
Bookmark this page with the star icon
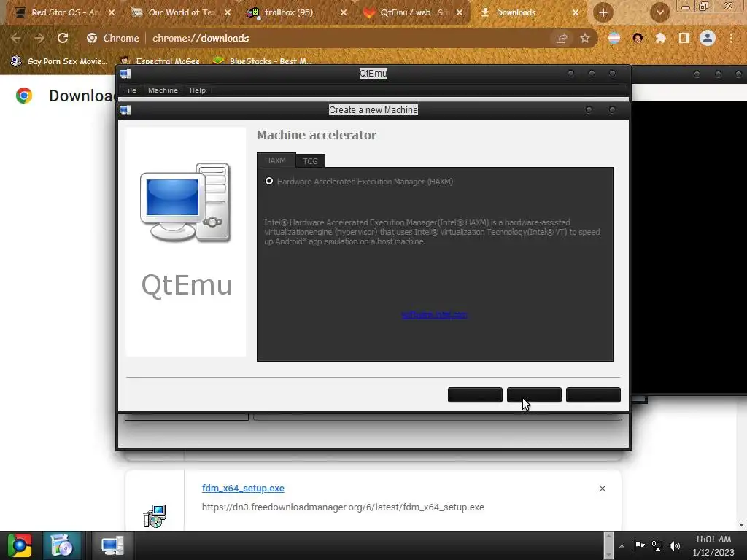[585, 38]
